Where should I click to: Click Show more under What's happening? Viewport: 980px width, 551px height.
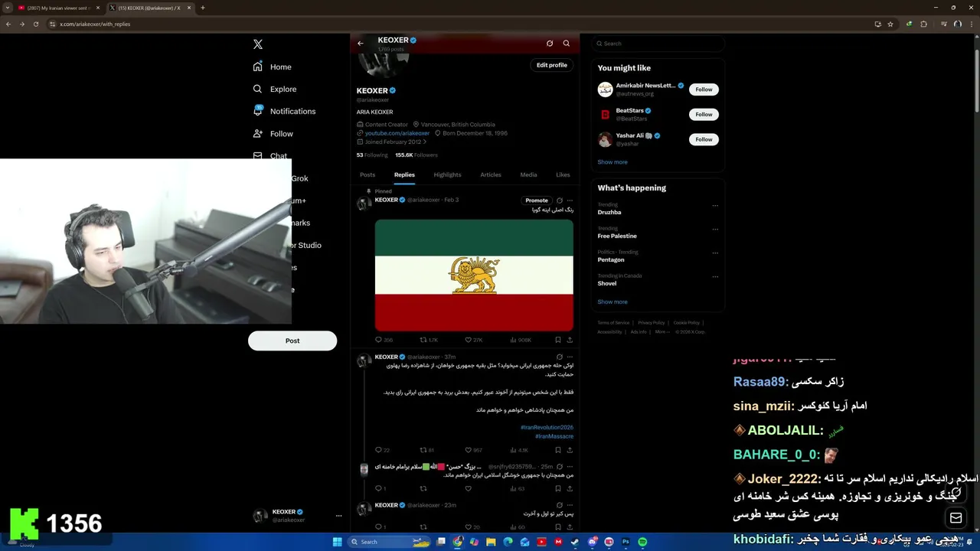point(612,302)
